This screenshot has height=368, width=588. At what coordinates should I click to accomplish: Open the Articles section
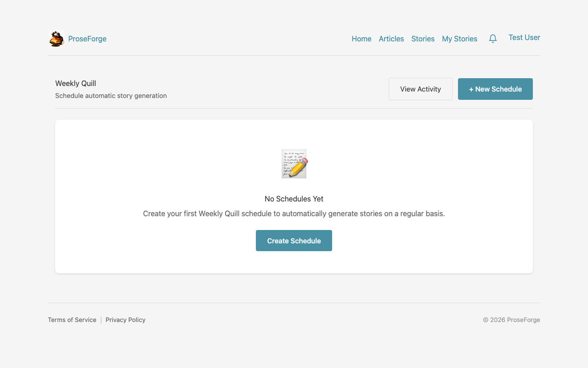(391, 39)
